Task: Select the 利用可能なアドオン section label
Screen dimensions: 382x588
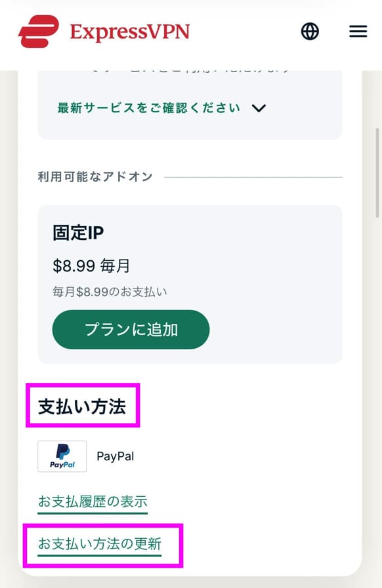Action: (x=95, y=176)
